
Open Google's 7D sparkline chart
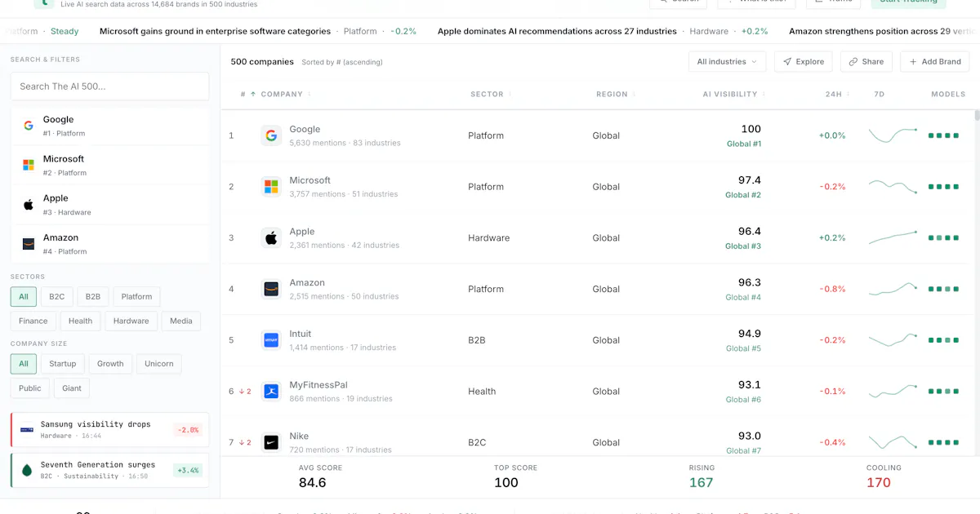pos(893,135)
